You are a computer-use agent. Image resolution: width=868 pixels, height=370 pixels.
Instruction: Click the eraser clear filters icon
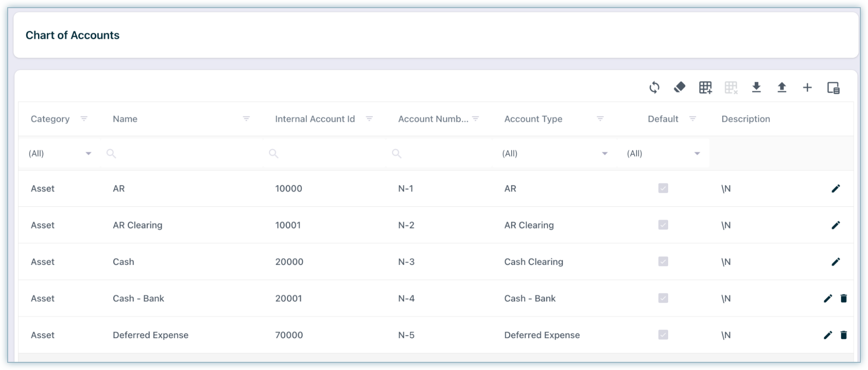click(x=680, y=88)
